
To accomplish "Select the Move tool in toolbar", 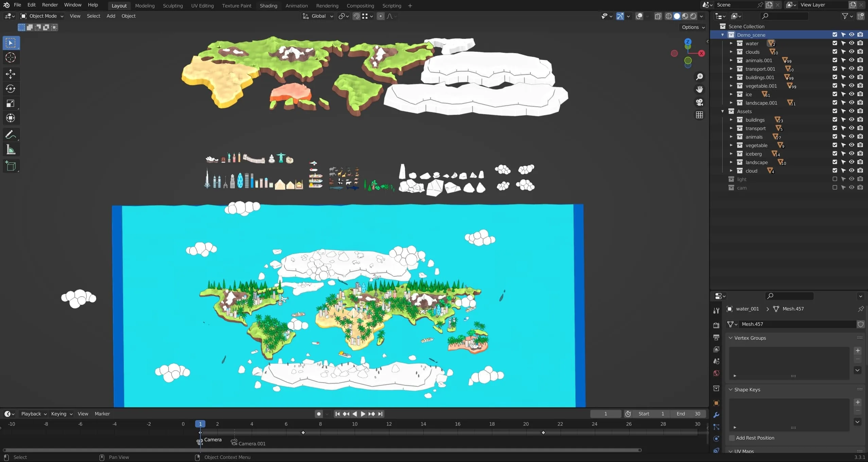I will 11,74.
